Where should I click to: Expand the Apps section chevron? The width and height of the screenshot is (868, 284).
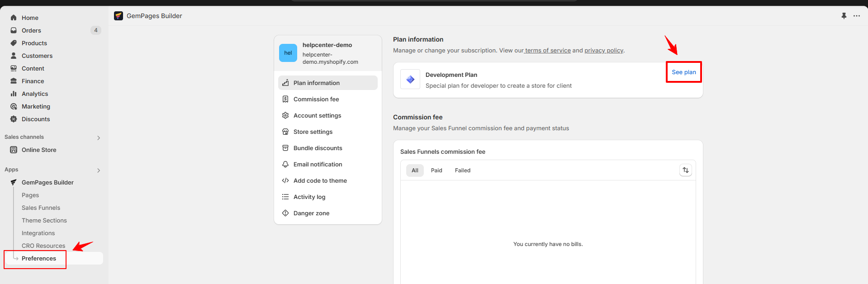coord(99,170)
